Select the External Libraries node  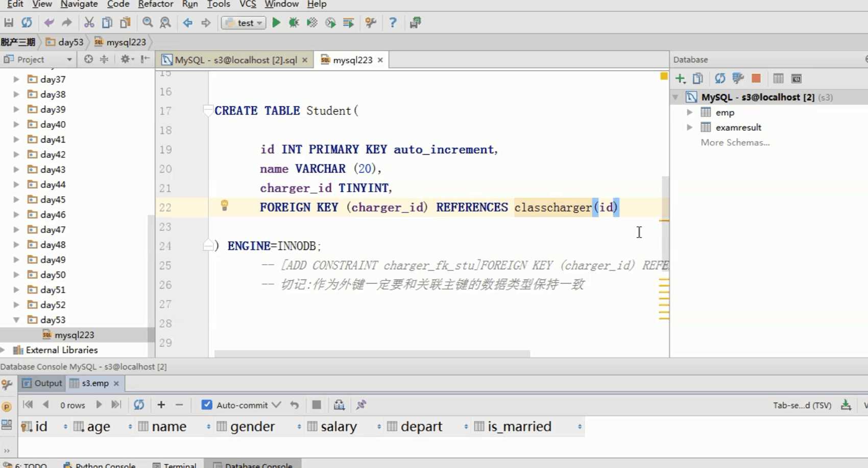pyautogui.click(x=62, y=350)
